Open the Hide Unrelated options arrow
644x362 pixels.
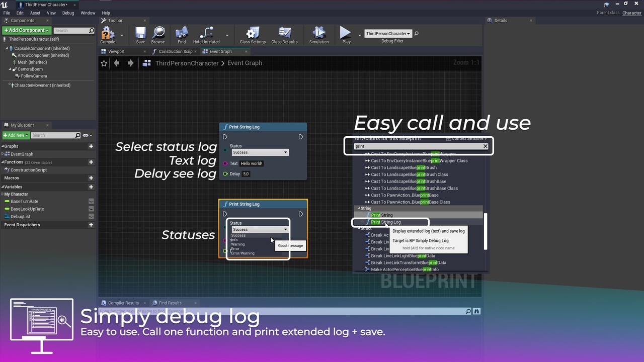coord(227,36)
